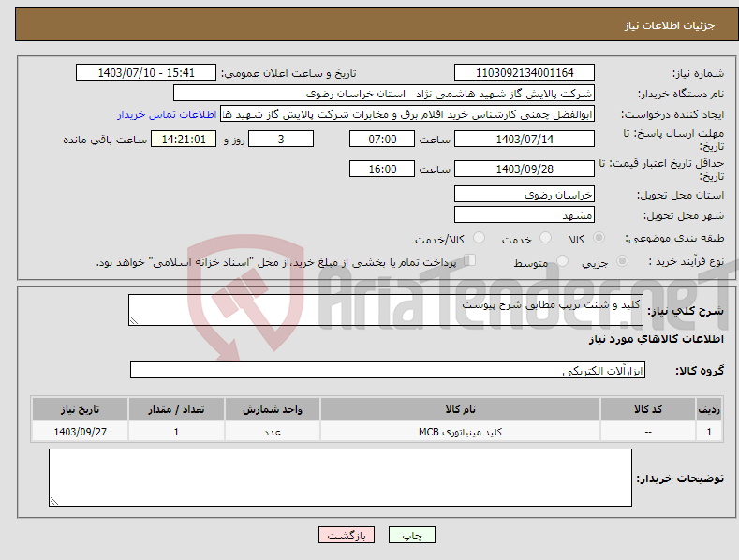Select the خدمت radio button

(545, 238)
